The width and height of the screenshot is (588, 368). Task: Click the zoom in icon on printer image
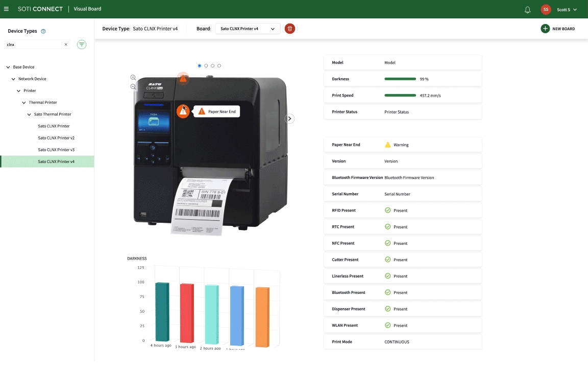tap(133, 77)
